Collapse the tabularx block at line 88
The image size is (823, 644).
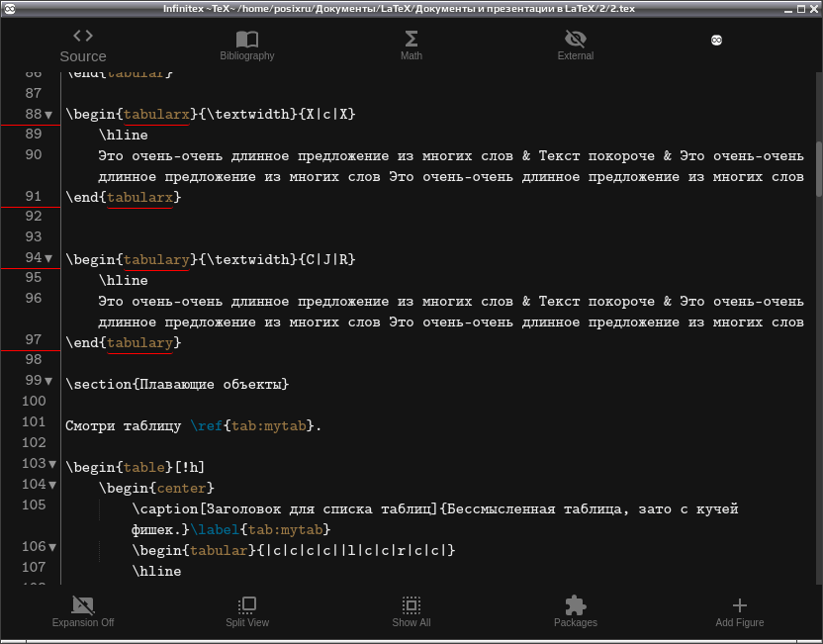(48, 115)
